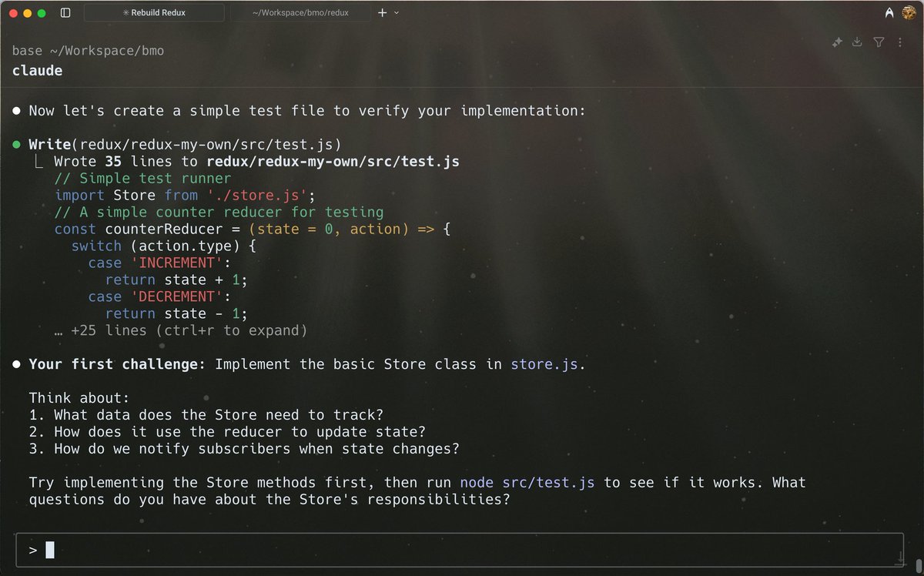
Task: Click the 'return state + 1;' line
Action: coord(176,280)
